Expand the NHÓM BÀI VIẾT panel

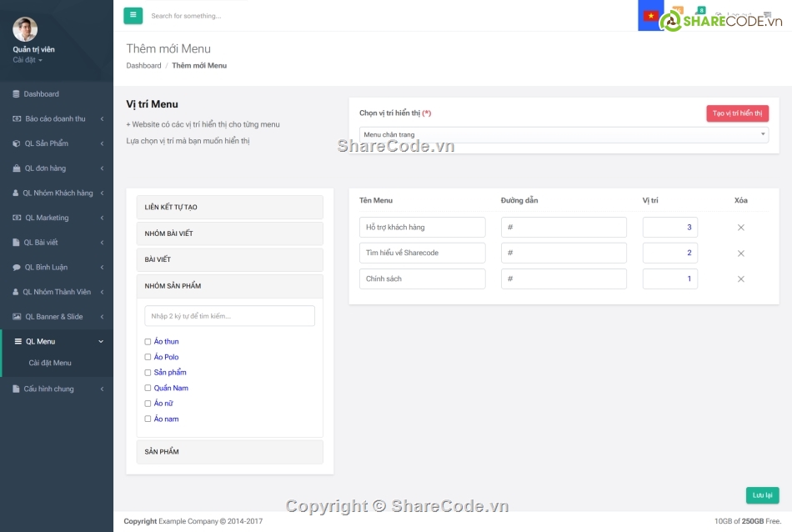(230, 233)
